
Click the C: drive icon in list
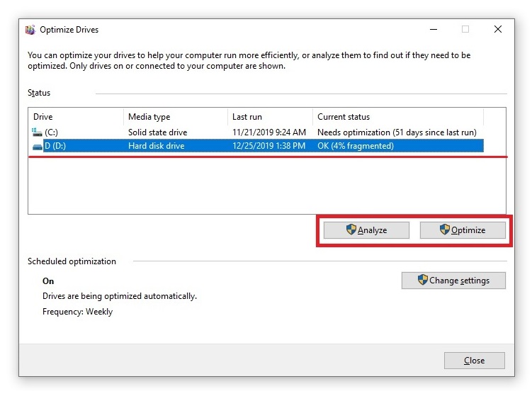pos(38,132)
